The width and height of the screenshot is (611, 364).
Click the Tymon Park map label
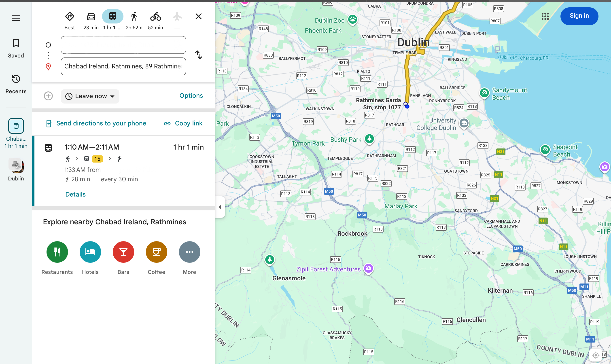pyautogui.click(x=308, y=144)
